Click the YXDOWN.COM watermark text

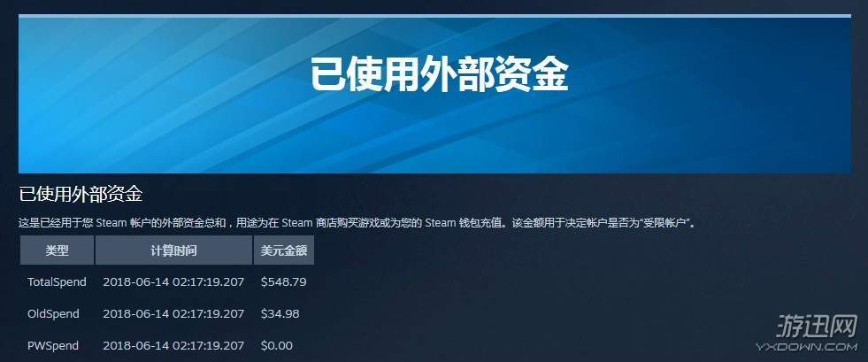(807, 346)
